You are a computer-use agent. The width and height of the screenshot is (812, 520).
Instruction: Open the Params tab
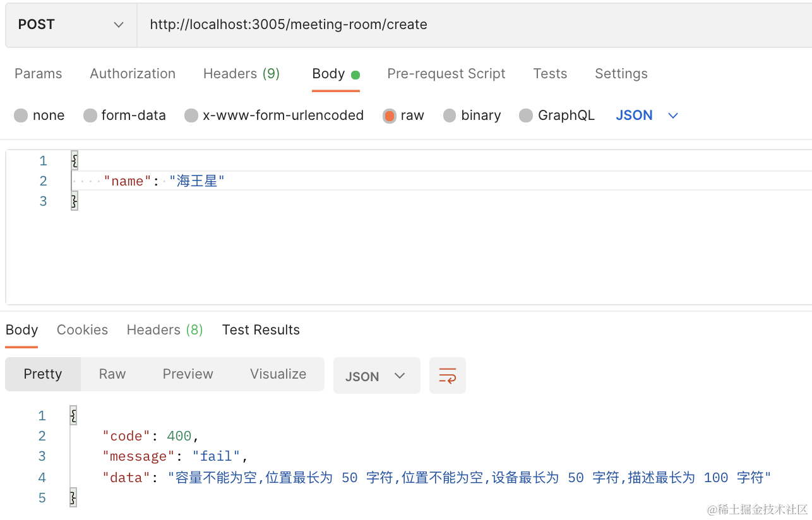click(x=39, y=74)
